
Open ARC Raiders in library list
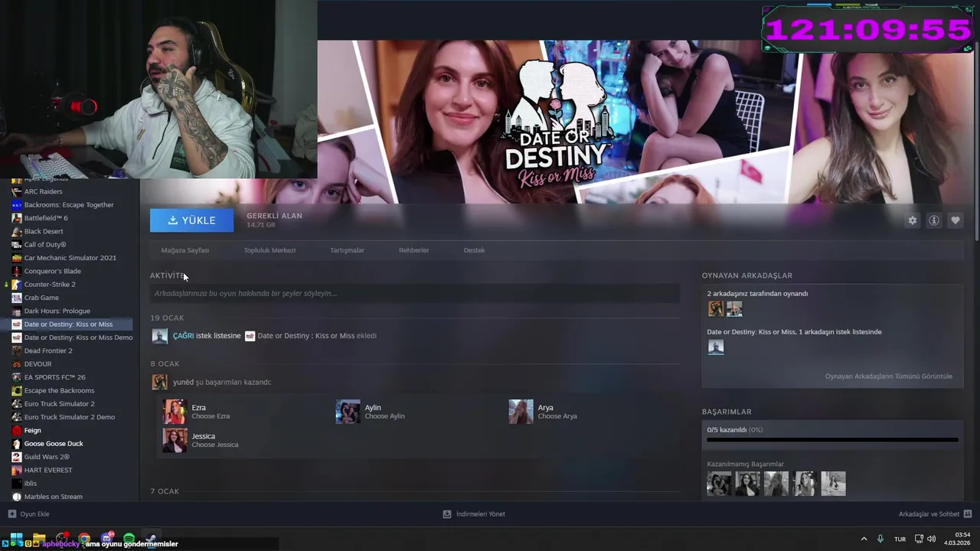pyautogui.click(x=43, y=191)
